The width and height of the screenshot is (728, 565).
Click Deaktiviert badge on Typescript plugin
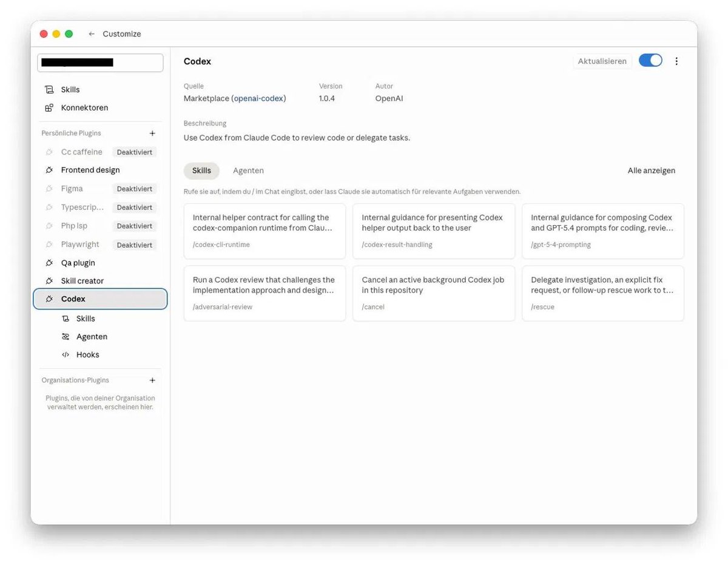[x=134, y=208]
